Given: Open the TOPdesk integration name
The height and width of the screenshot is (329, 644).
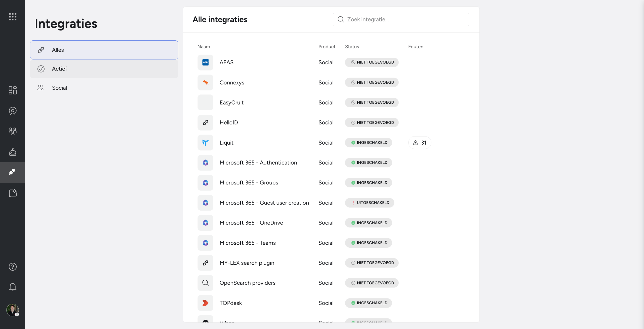Looking at the screenshot, I should coord(230,303).
